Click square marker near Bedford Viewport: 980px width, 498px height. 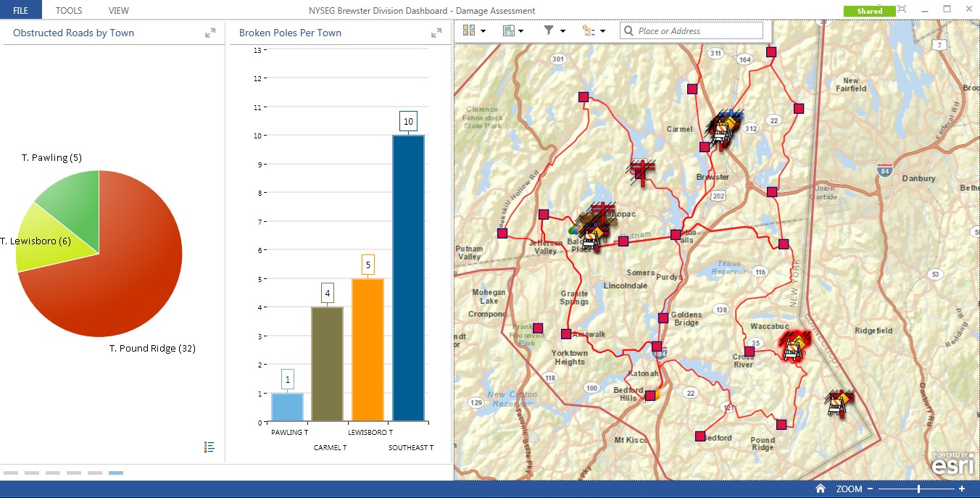click(700, 436)
